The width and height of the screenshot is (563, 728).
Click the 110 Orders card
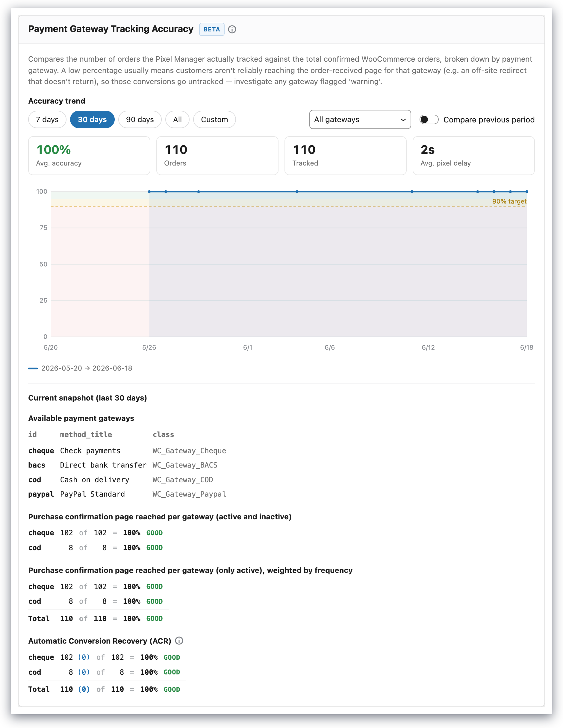click(217, 155)
